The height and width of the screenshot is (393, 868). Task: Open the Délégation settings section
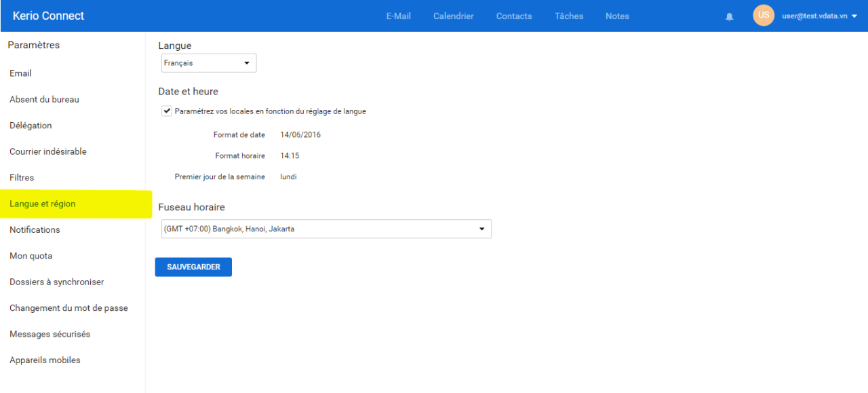point(31,126)
